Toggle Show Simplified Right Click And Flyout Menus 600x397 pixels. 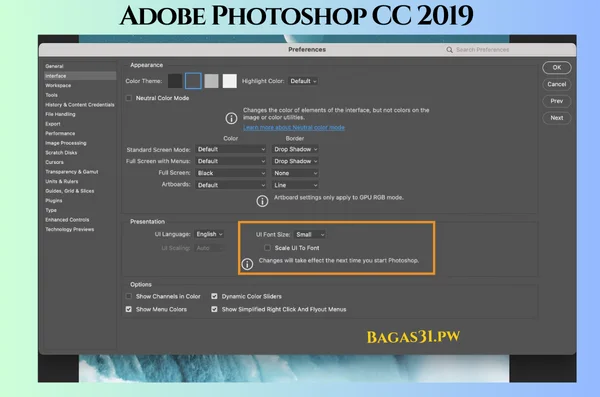[214, 309]
